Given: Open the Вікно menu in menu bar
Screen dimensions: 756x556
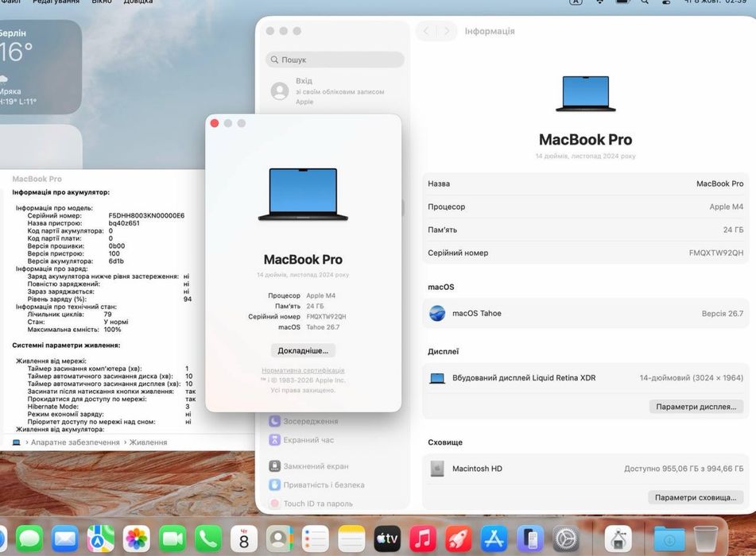Looking at the screenshot, I should [x=101, y=2].
